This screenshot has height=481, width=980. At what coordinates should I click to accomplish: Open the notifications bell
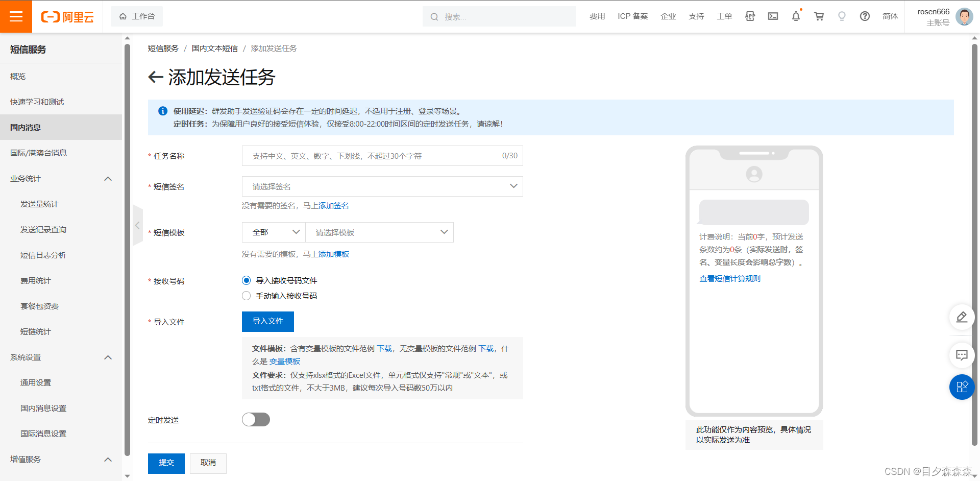796,16
